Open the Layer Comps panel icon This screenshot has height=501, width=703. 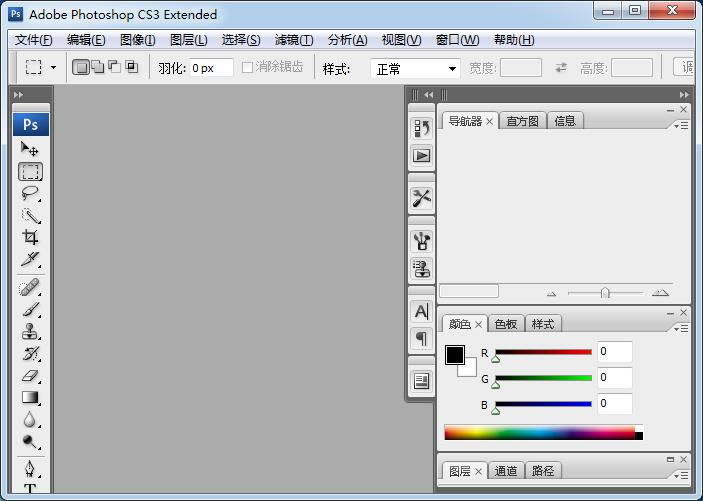421,381
